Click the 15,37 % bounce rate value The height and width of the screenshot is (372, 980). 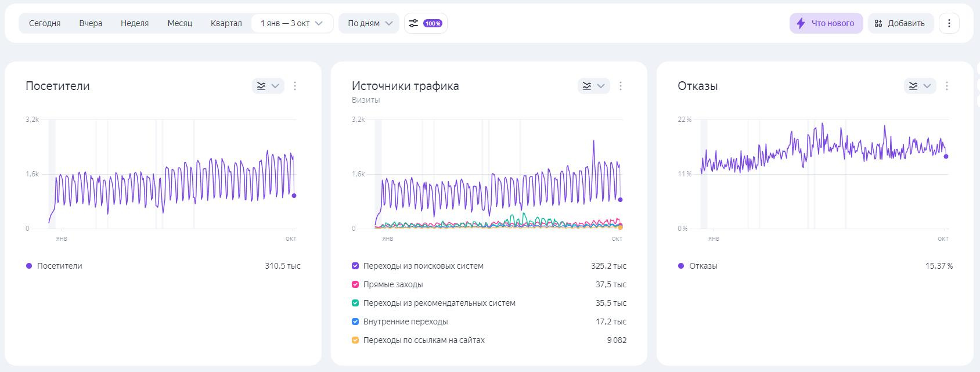click(x=939, y=266)
